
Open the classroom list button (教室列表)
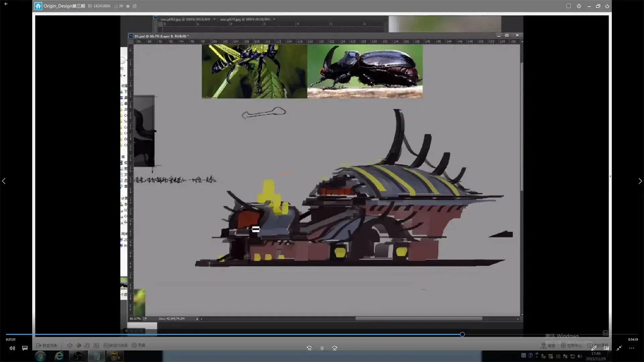(x=47, y=345)
